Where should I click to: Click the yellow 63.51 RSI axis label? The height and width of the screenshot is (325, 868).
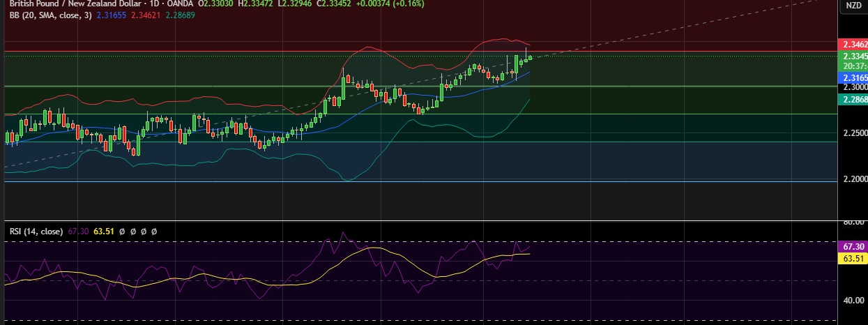pyautogui.click(x=854, y=258)
